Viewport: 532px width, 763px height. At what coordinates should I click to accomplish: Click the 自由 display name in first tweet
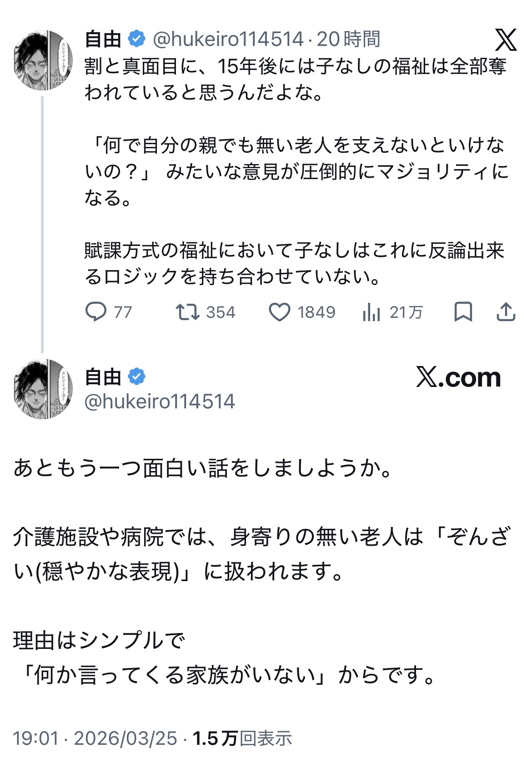[103, 40]
